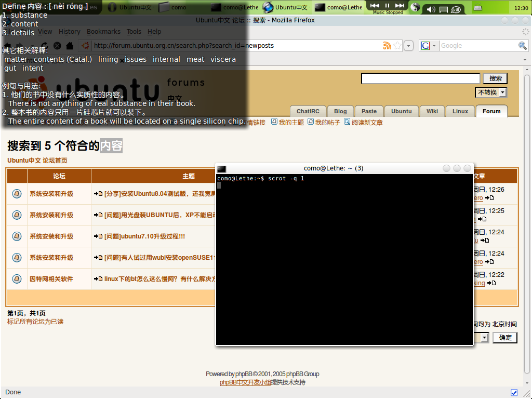
Task: Click the yin-yang icon in the top panel
Action: coord(415,7)
